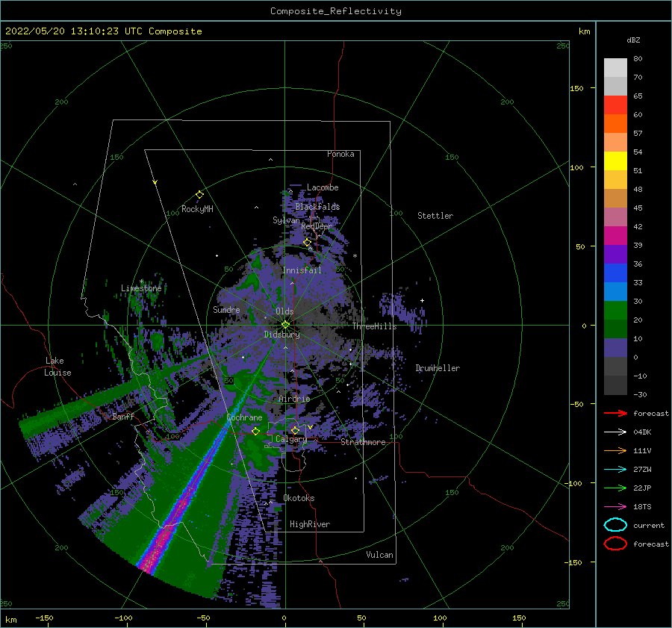672x628 pixels.
Task: Click the Limestone label
Action: pyautogui.click(x=141, y=288)
